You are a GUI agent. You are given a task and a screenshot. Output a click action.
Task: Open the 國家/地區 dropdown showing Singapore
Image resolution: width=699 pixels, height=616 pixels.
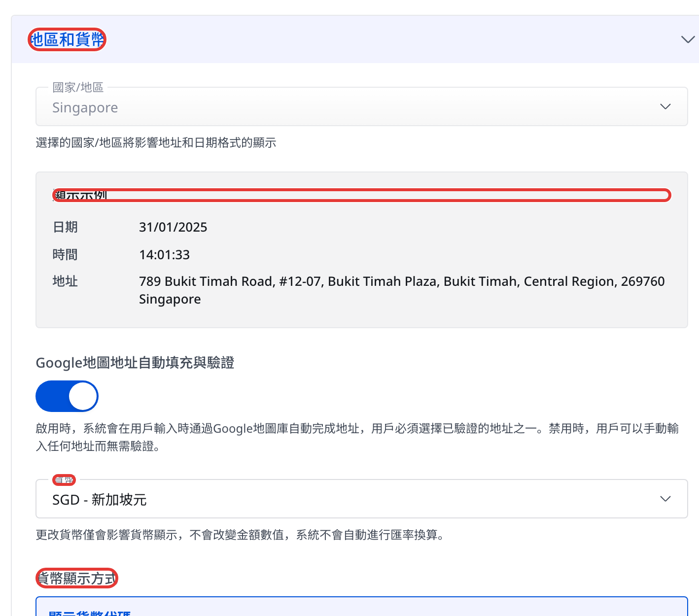click(x=361, y=106)
